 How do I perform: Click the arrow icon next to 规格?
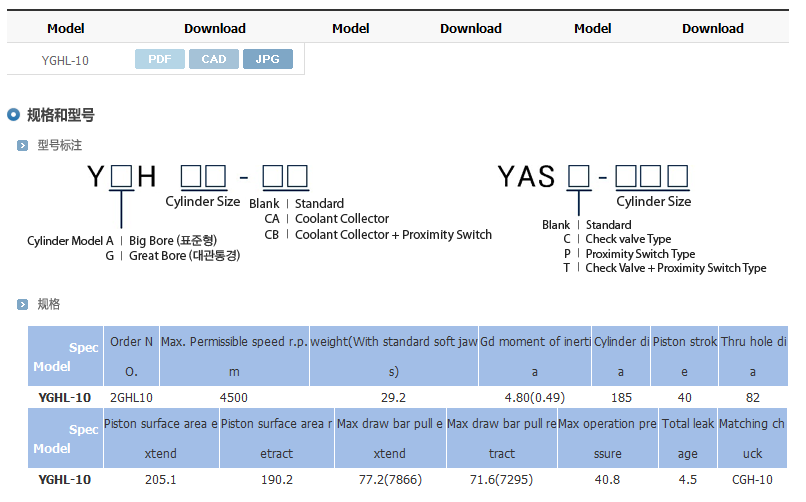tap(23, 304)
